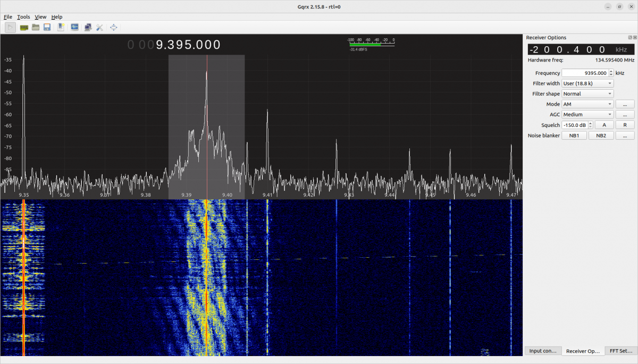The height and width of the screenshot is (364, 638).
Task: Click the squelch reset 'R' button
Action: [x=625, y=125]
